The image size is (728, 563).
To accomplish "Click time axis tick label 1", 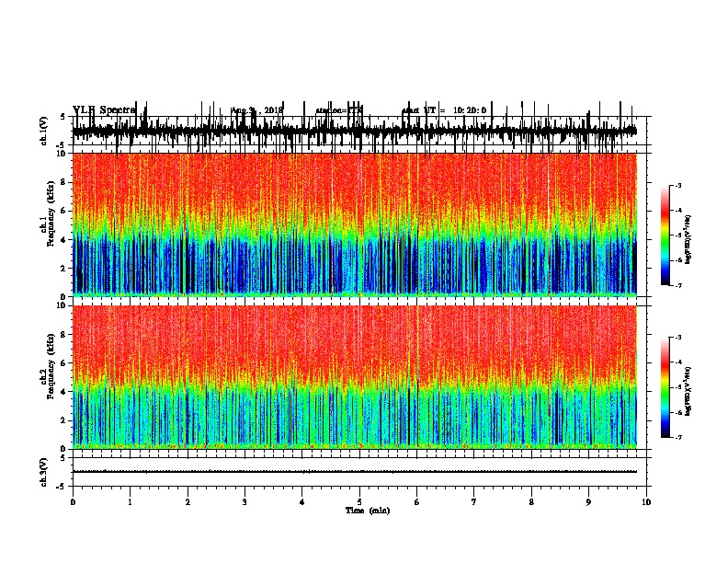I will pyautogui.click(x=130, y=502).
